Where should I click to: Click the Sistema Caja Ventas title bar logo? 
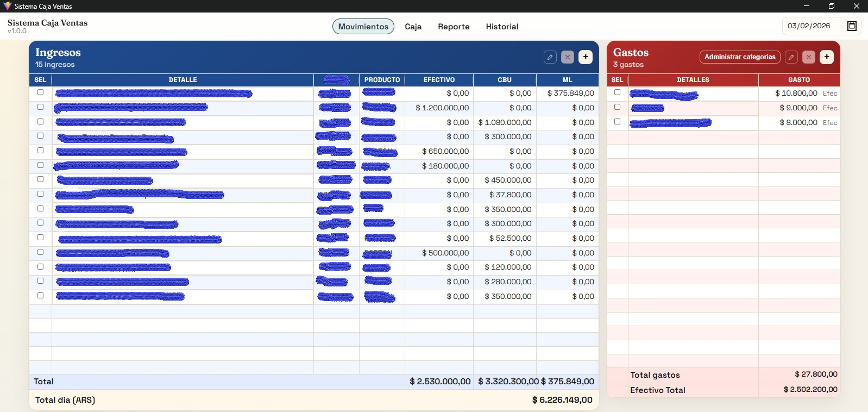point(7,6)
